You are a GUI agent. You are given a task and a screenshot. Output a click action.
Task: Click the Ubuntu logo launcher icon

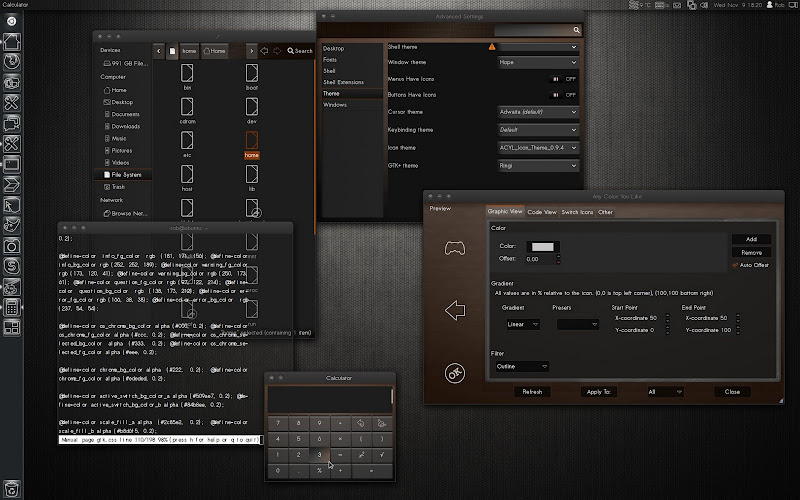[13, 22]
